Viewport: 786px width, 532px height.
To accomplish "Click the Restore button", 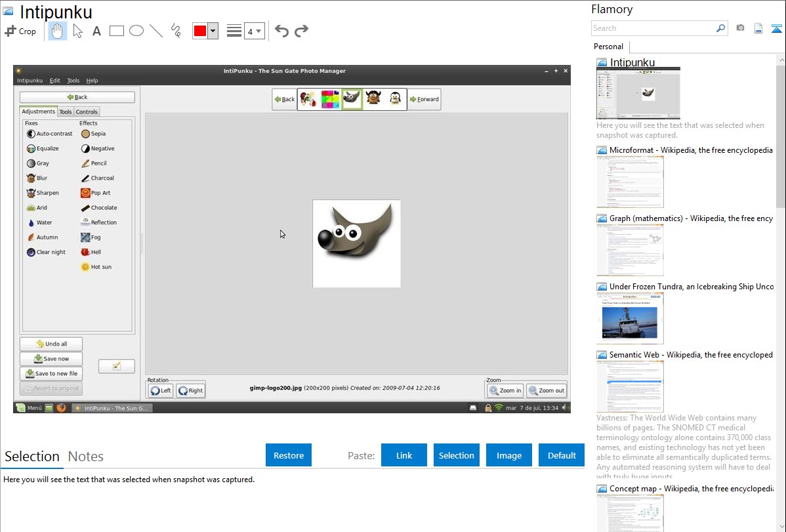I will point(289,455).
